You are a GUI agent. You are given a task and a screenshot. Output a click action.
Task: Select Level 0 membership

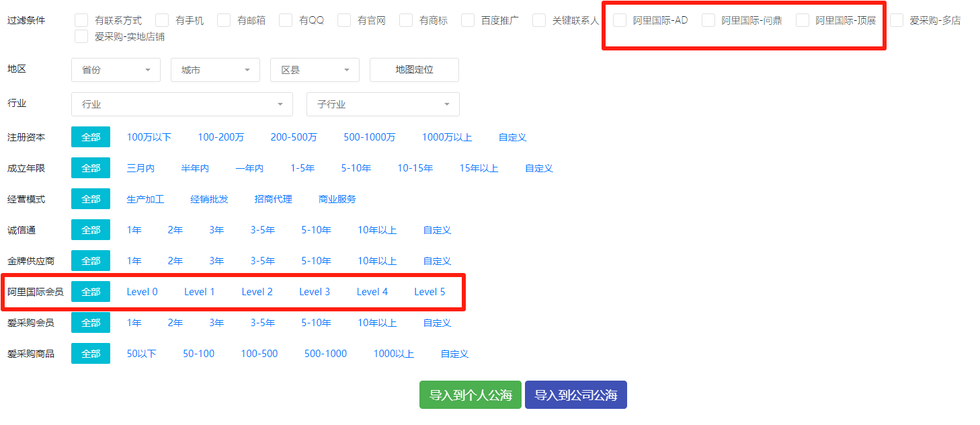pyautogui.click(x=142, y=292)
